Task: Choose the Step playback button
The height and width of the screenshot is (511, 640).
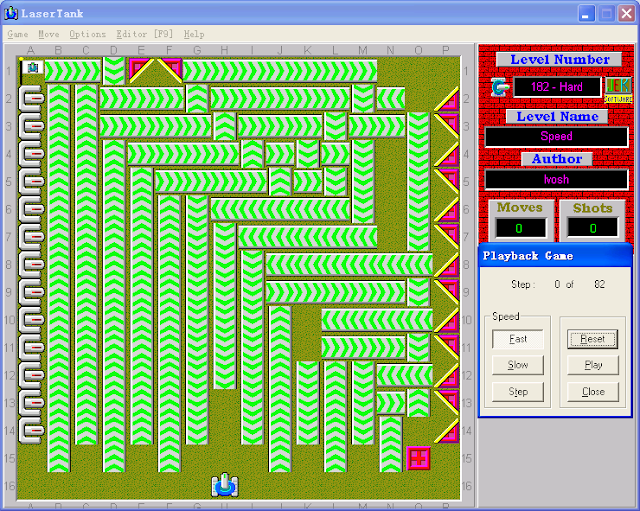Action: click(518, 392)
